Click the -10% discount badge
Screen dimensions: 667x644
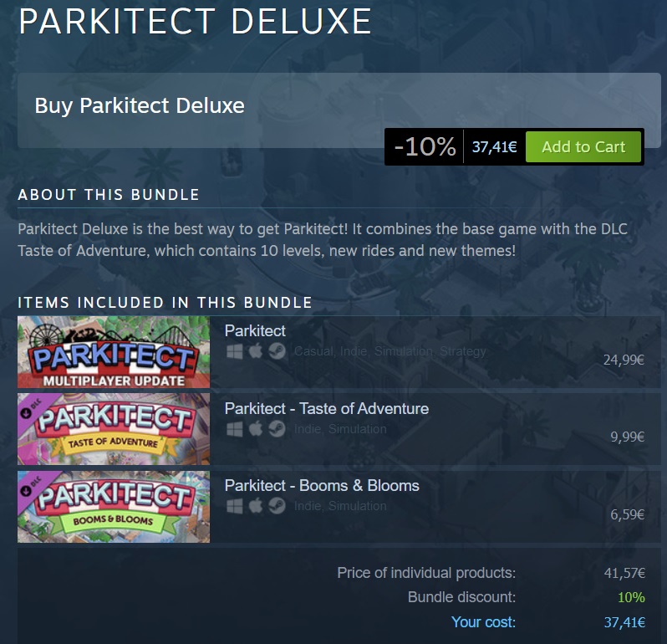pyautogui.click(x=425, y=147)
